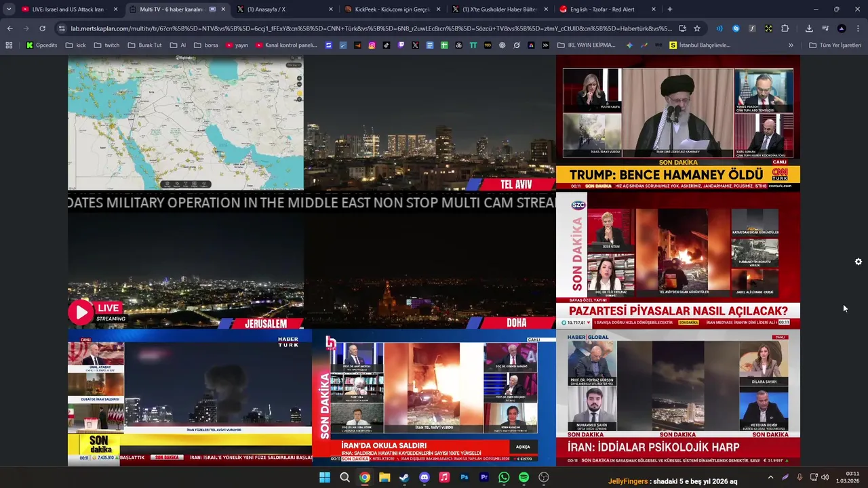
Task: Click the Sözcü TV video stream
Action: (678, 260)
